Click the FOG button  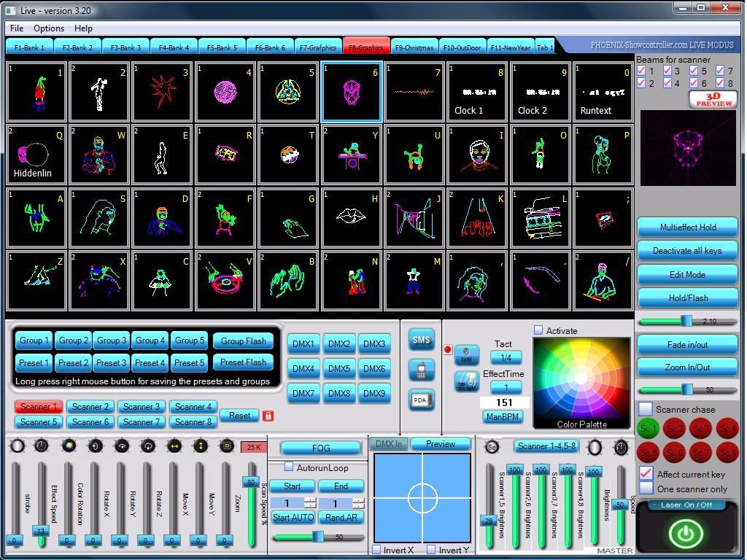click(321, 448)
